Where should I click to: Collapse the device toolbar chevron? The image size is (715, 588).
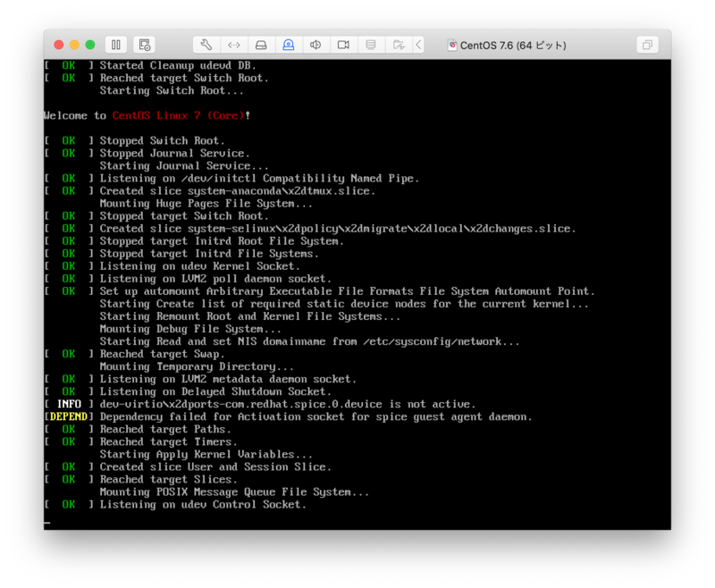[x=418, y=45]
